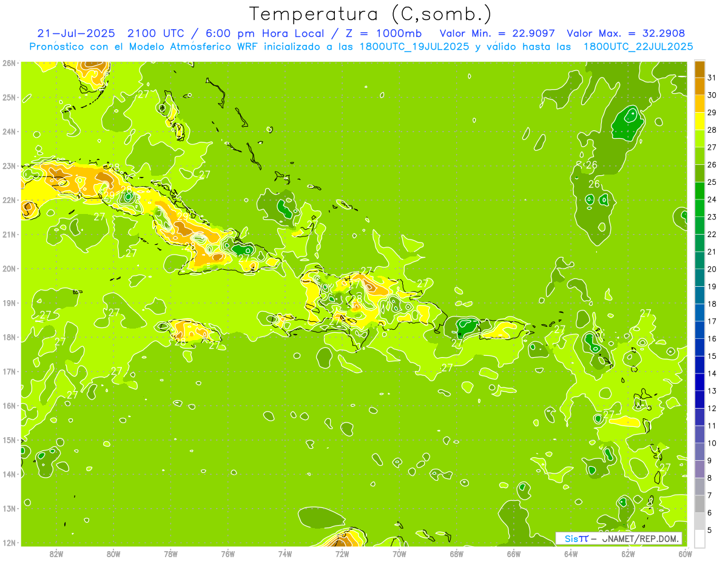The image size is (728, 562).
Task: Click legend value 20
Action: tap(712, 269)
